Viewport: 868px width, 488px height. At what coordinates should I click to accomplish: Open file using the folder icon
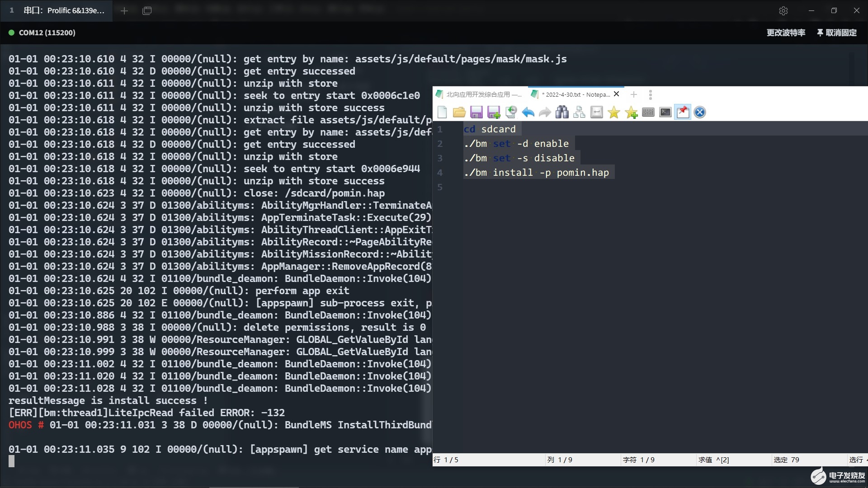[459, 112]
